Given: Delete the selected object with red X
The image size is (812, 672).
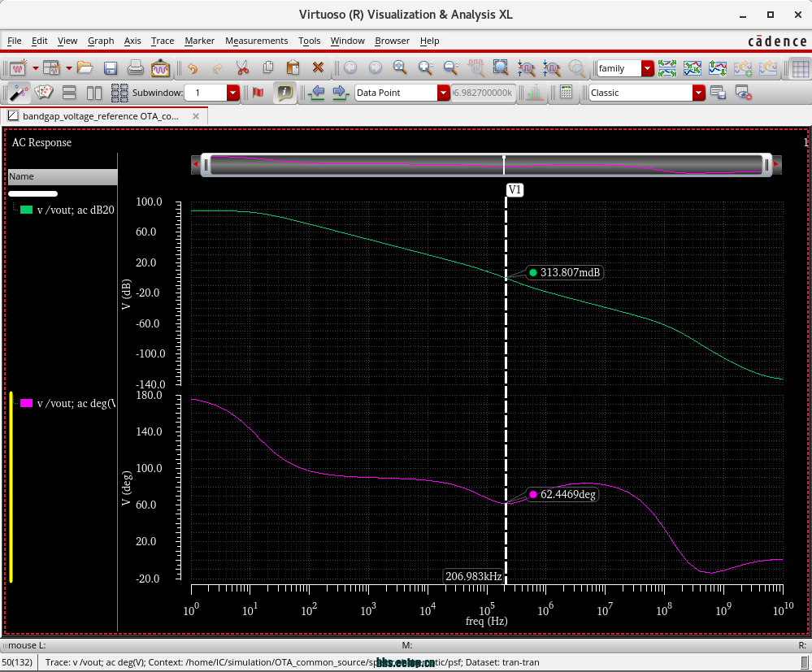Looking at the screenshot, I should tap(318, 68).
